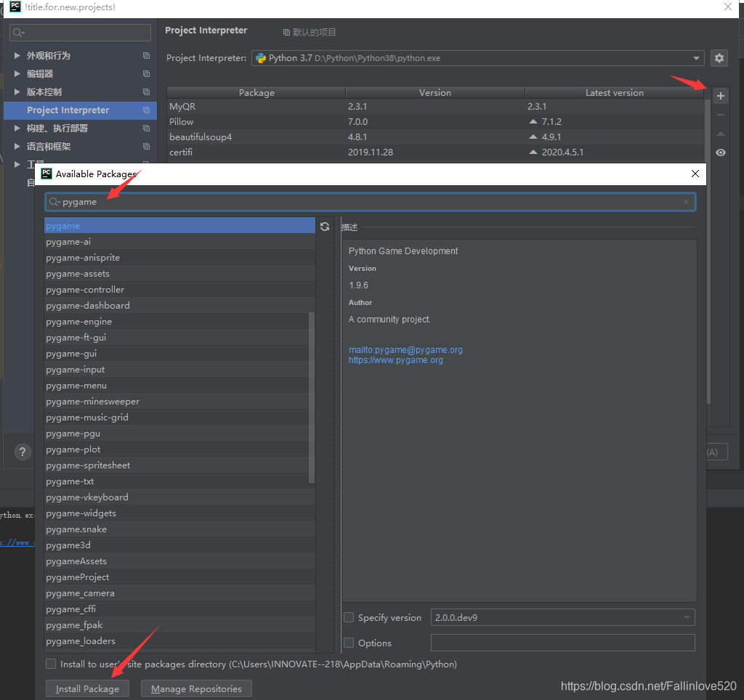Select the pygame-assets package
The width and height of the screenshot is (744, 700).
click(180, 274)
